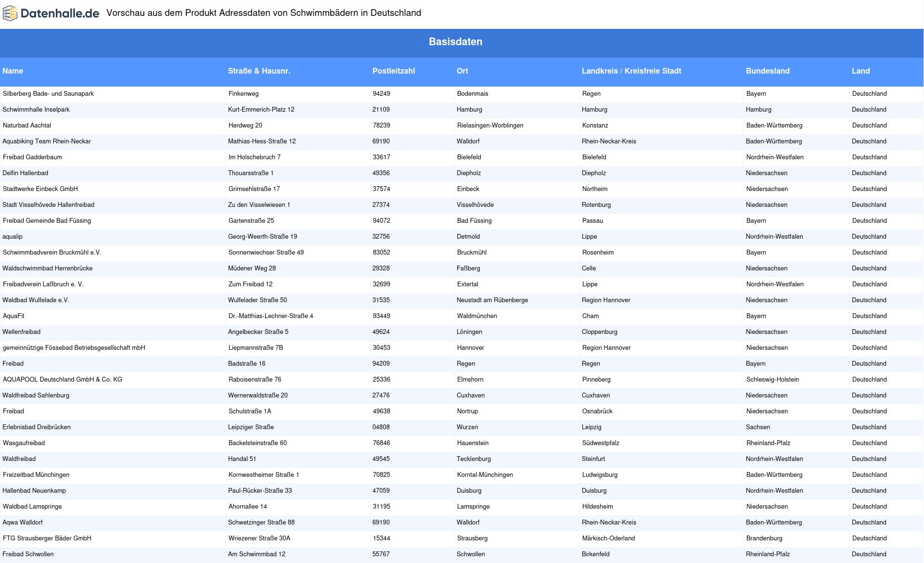Click the Freibad Gadderbaum cell
This screenshot has height=563, width=924.
point(32,157)
